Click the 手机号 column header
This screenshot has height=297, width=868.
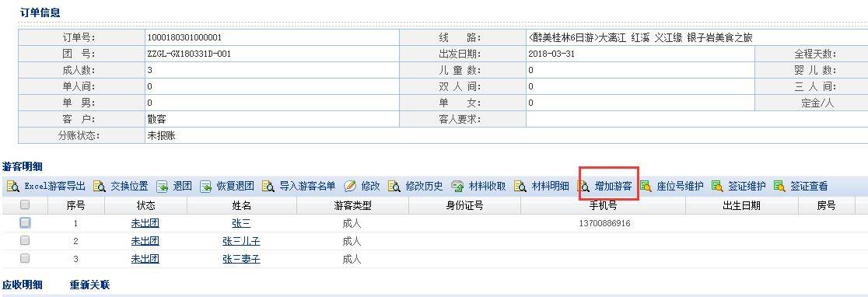(x=603, y=206)
